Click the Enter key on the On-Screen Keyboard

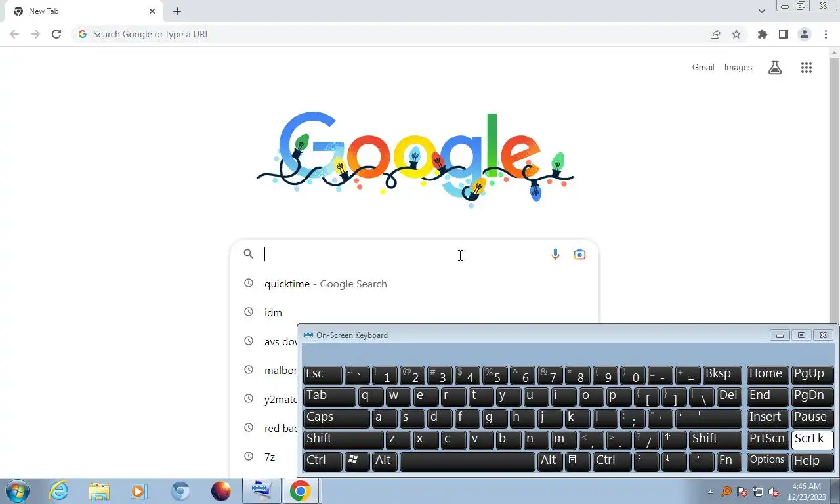click(708, 417)
